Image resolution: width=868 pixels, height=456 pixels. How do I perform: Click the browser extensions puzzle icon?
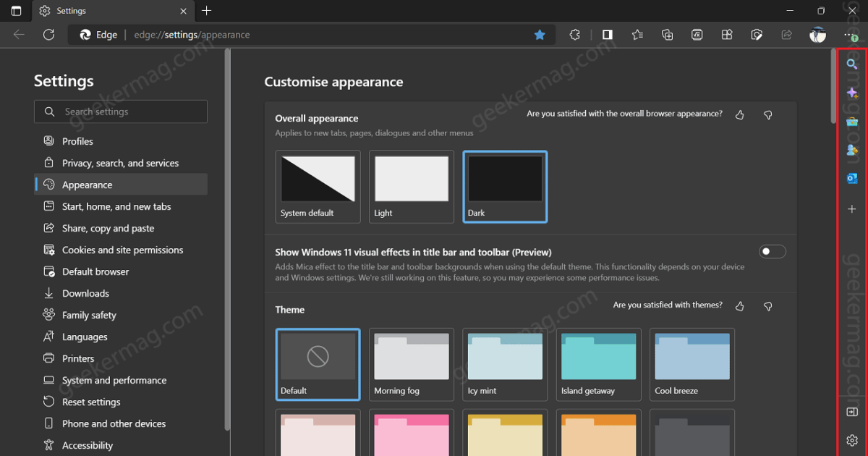574,34
